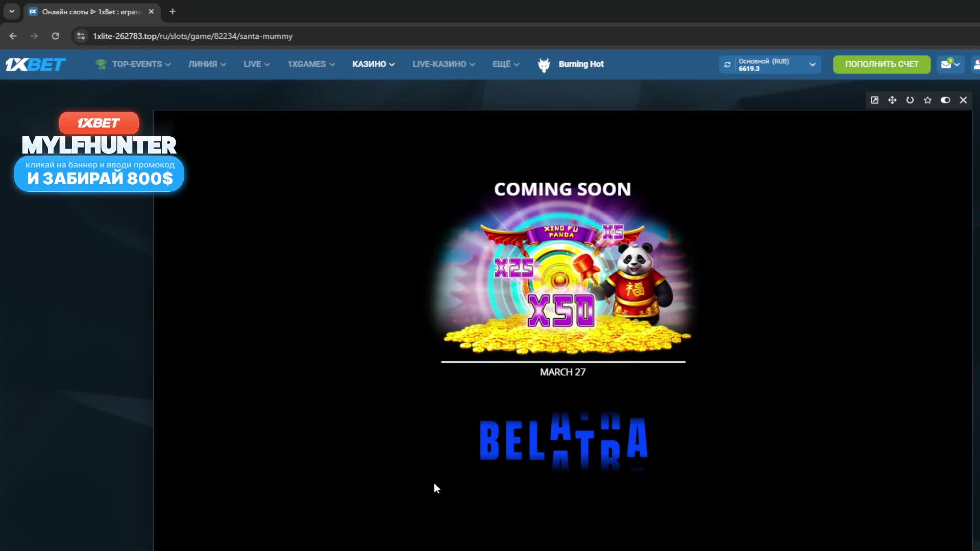Refresh the account balance icon
The height and width of the screenshot is (551, 980).
(x=727, y=65)
